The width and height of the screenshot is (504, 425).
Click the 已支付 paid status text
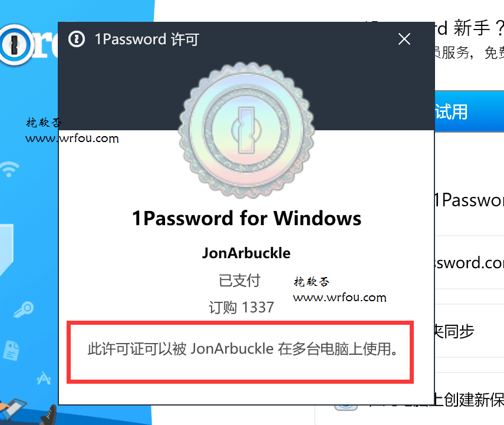[239, 281]
